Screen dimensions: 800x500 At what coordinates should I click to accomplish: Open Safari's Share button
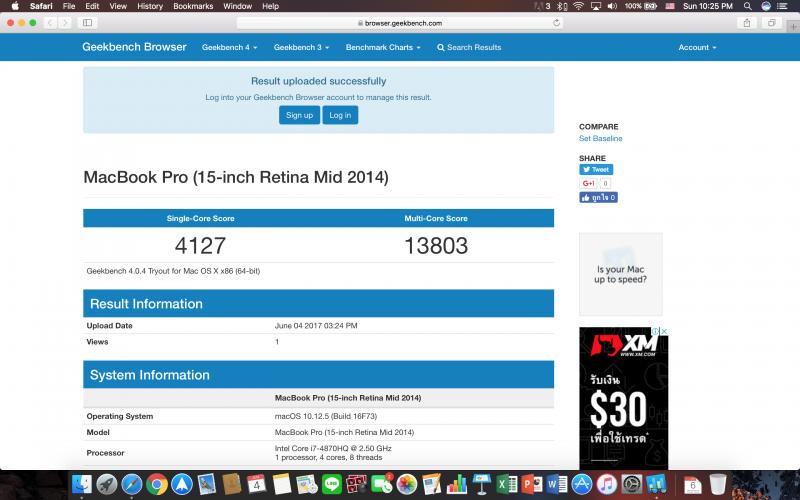tap(747, 22)
